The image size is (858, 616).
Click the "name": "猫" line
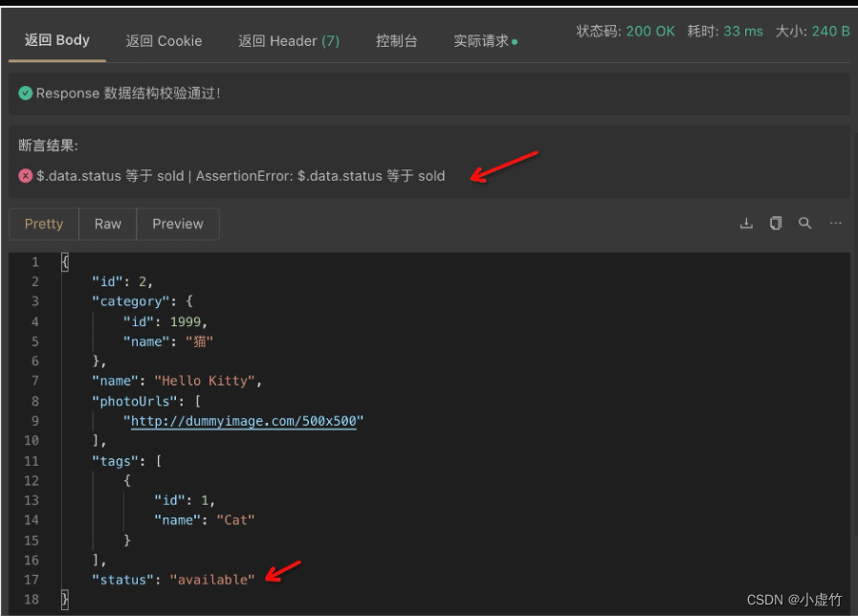(168, 341)
